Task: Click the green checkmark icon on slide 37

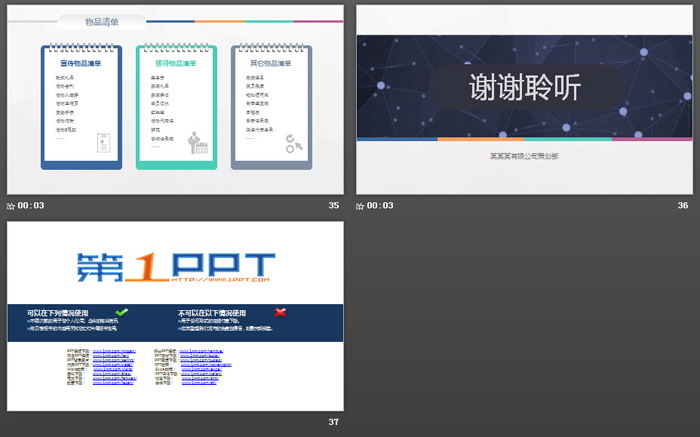Action: 121,312
